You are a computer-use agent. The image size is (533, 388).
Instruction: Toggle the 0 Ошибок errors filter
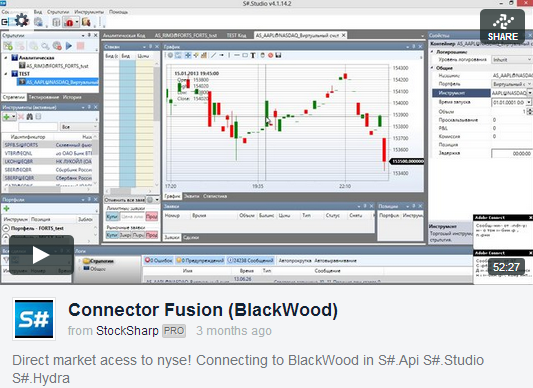tap(158, 260)
